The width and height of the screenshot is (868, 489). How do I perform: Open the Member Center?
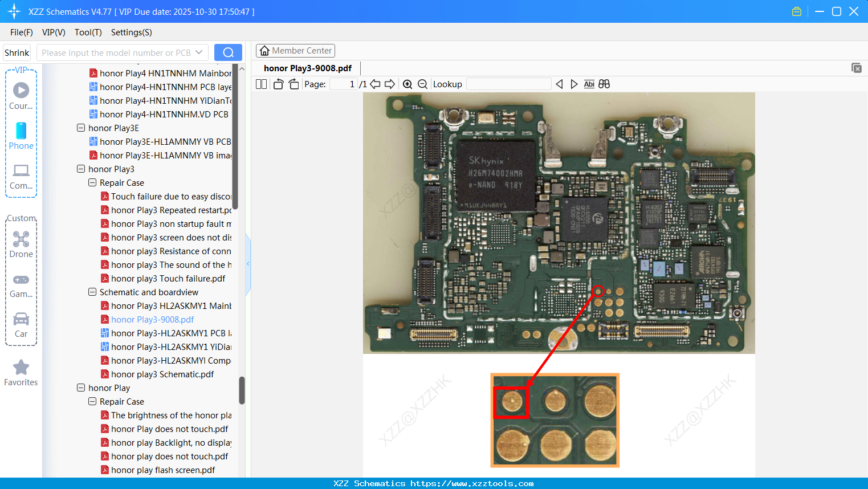[x=295, y=51]
